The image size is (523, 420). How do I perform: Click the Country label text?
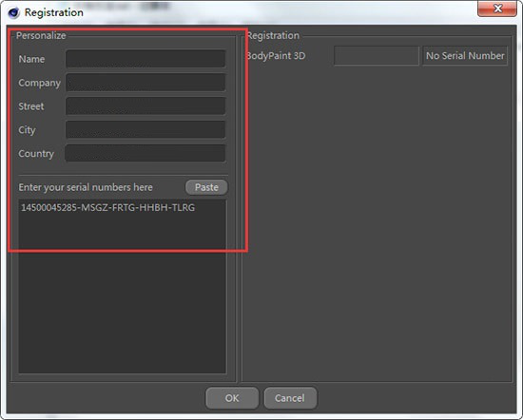(36, 154)
